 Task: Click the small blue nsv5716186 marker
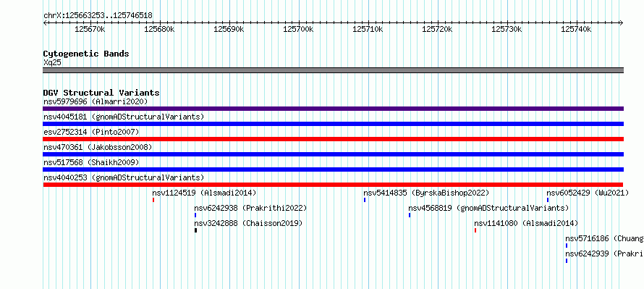[x=567, y=246]
